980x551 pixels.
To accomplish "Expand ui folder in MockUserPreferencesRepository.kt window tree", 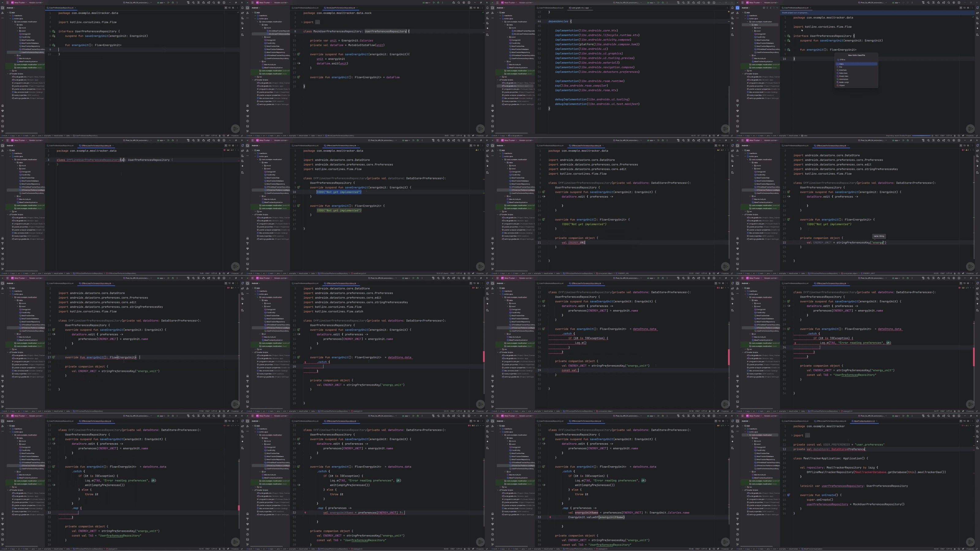I will (260, 62).
